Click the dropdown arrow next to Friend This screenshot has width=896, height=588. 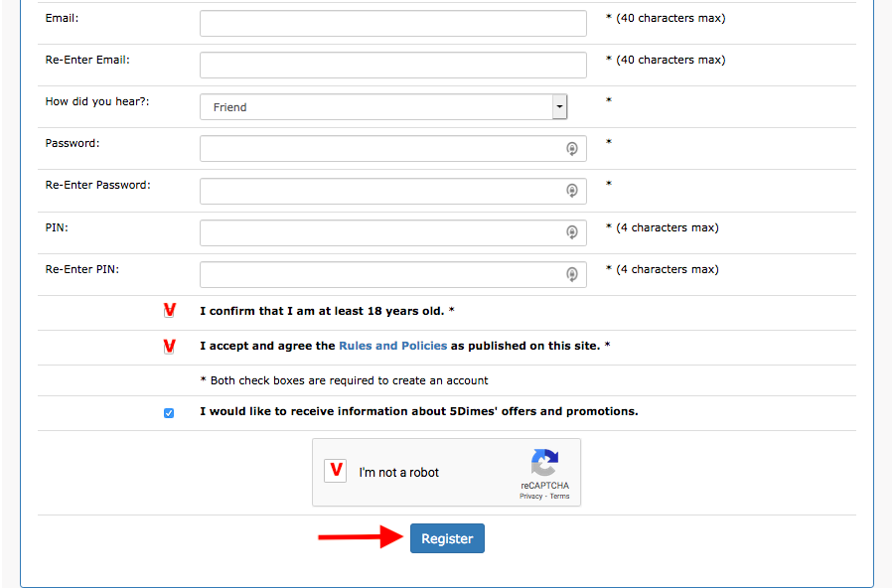pyautogui.click(x=559, y=107)
